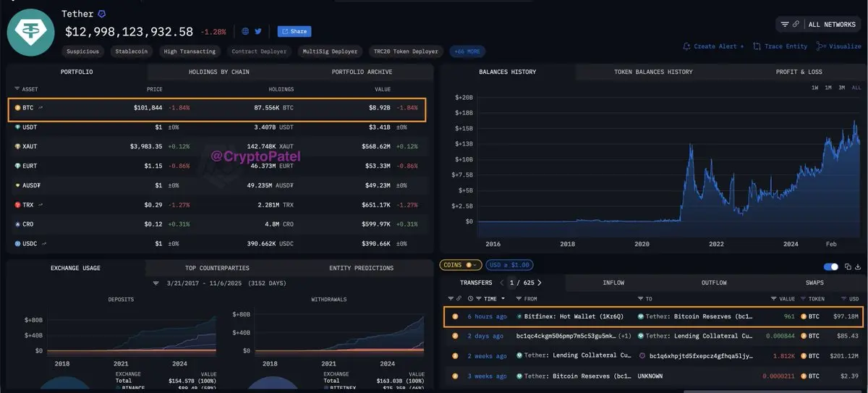Viewport: 868px width, 393px height.
Task: Click the verified badge next to Tether
Action: [102, 14]
